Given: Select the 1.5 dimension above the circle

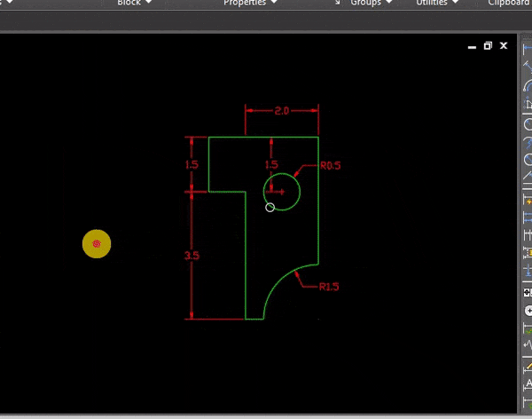Looking at the screenshot, I should pos(271,165).
